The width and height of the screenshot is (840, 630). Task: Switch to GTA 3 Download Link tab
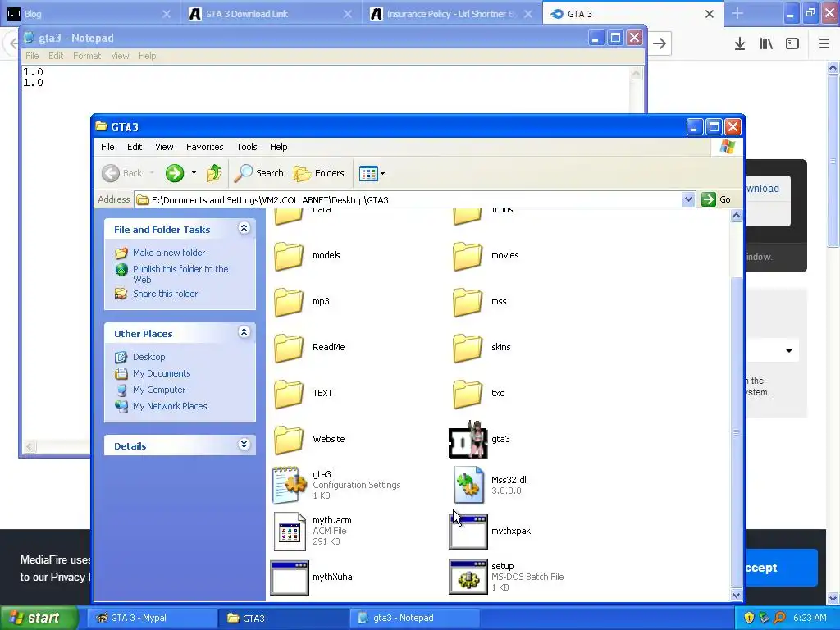click(x=271, y=14)
